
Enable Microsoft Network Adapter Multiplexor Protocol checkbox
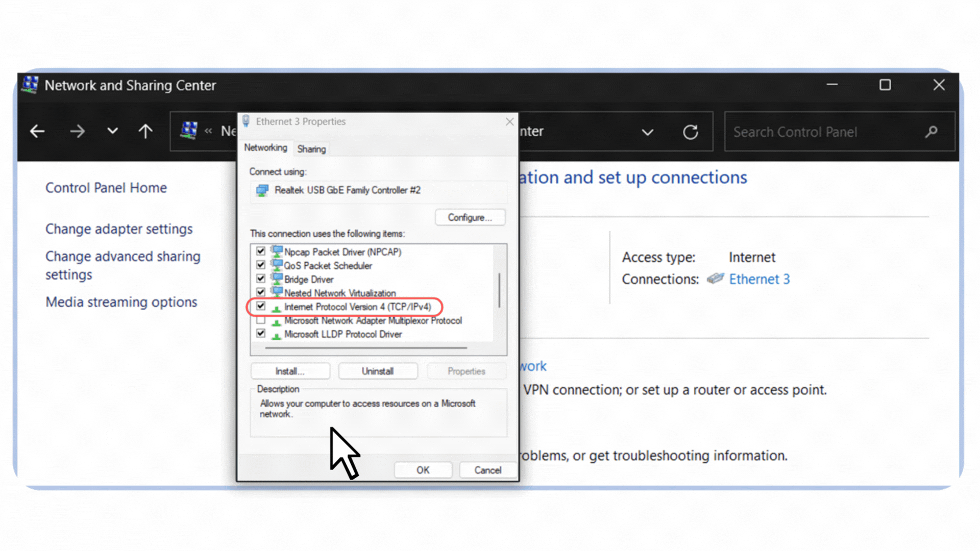[x=261, y=320]
